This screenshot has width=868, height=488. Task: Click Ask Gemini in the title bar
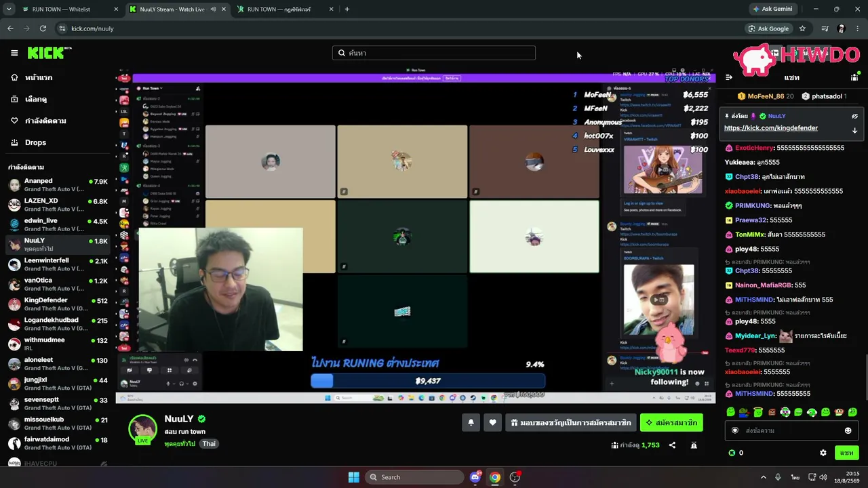[x=772, y=9]
